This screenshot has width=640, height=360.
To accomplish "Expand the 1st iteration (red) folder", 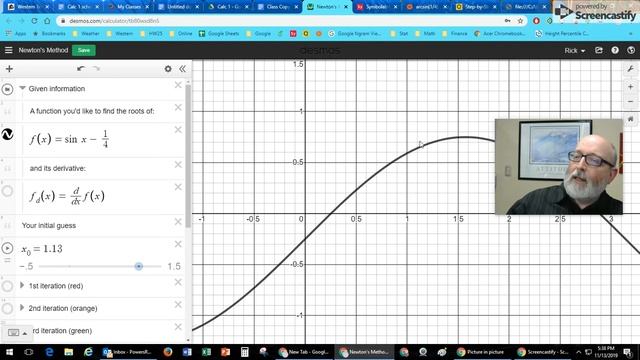I will pos(22,285).
